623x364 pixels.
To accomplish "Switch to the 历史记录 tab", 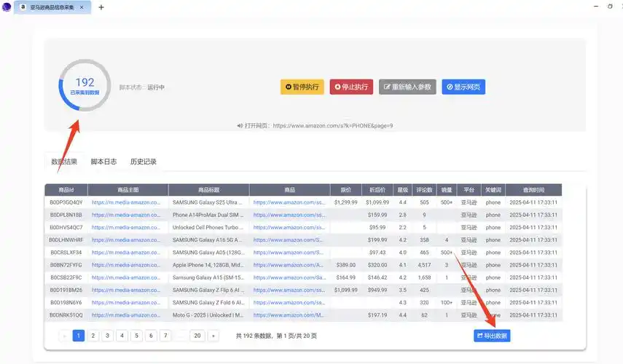I will [x=144, y=162].
